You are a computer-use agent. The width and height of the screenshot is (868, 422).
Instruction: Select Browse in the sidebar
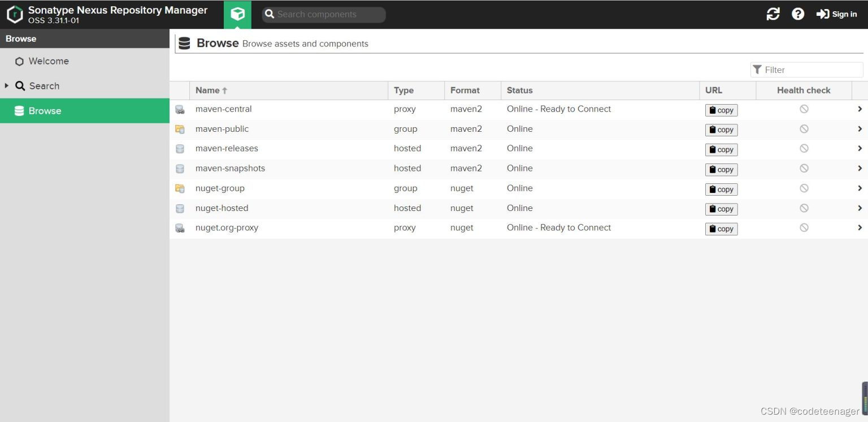(x=85, y=111)
